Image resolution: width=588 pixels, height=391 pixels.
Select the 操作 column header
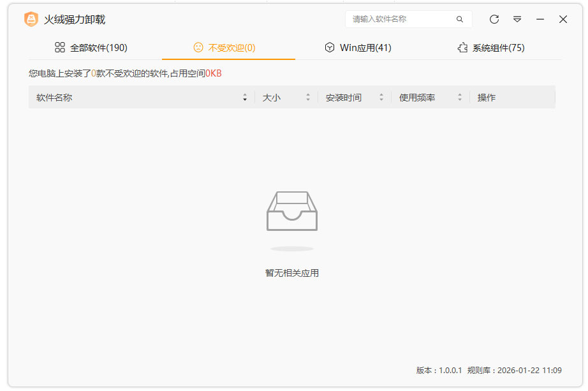[487, 97]
